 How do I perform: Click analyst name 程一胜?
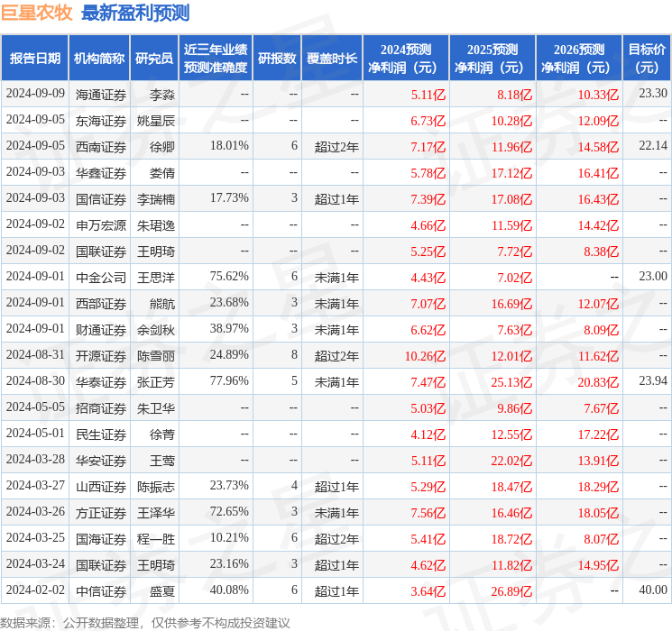click(156, 539)
